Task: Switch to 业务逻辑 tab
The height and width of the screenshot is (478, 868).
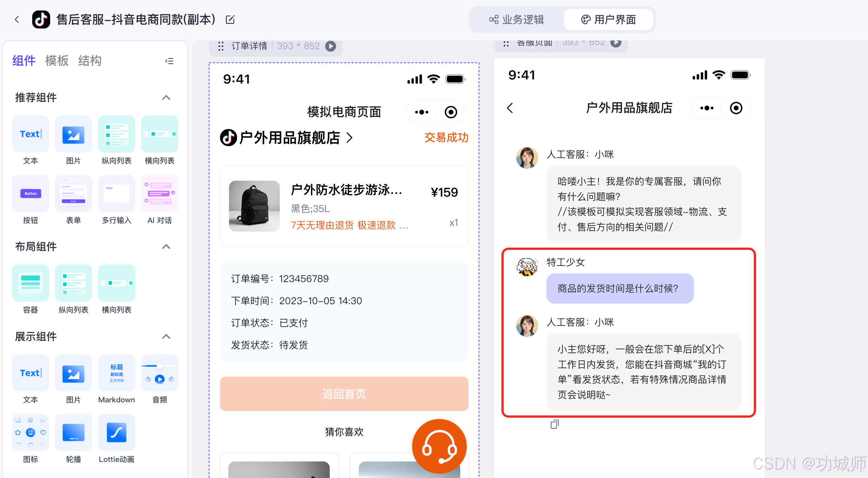Action: [516, 19]
